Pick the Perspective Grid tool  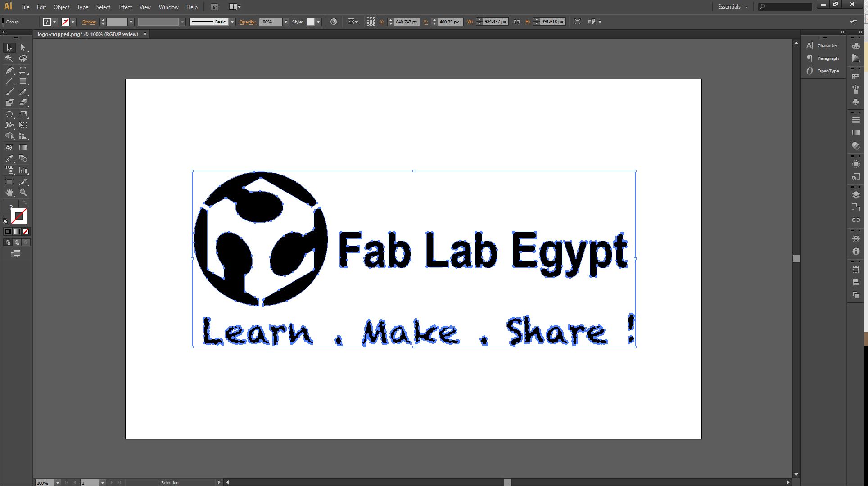(23, 136)
